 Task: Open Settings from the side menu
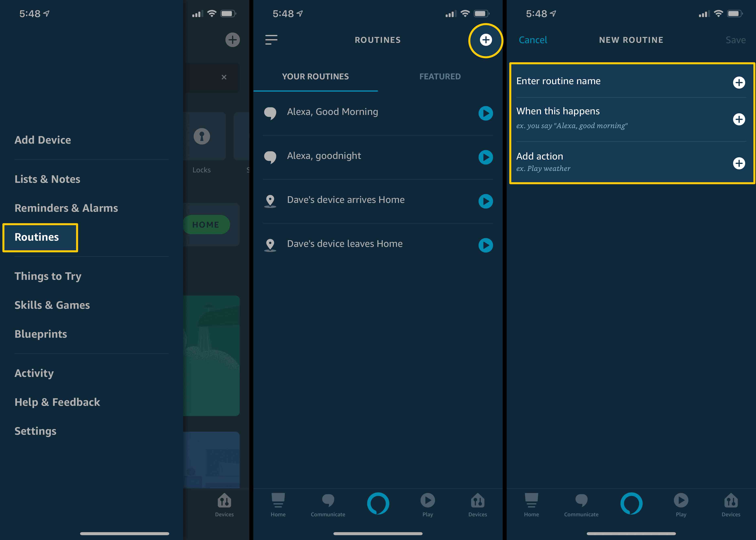[x=35, y=431]
